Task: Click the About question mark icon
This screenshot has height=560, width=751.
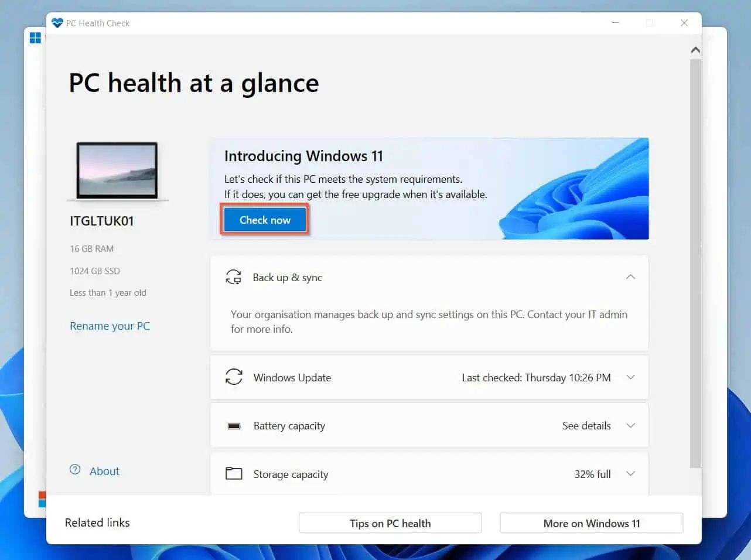Action: tap(75, 469)
